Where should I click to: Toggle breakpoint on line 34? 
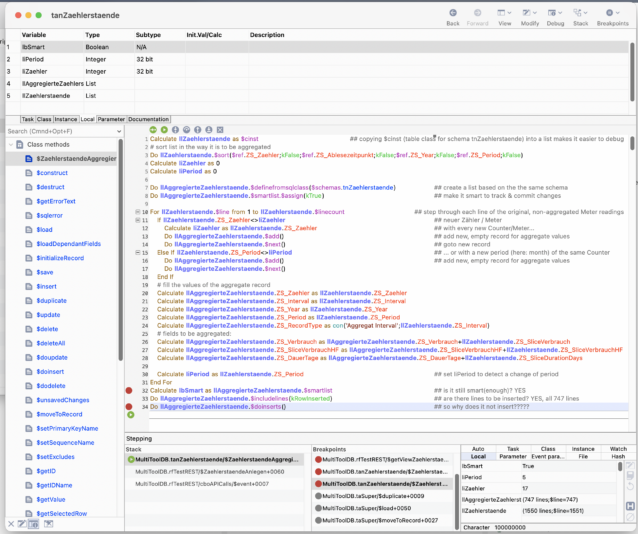[x=129, y=406]
